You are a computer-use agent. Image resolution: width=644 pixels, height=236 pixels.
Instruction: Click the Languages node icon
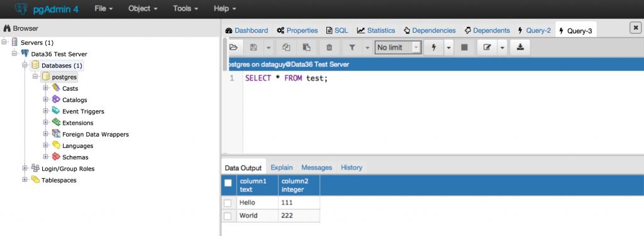coord(56,145)
